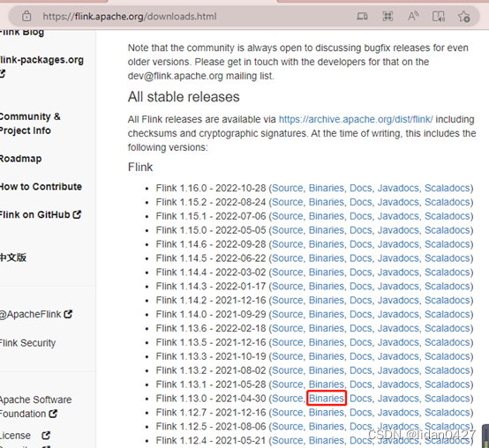Image resolution: width=489 pixels, height=448 pixels.
Task: Open Source for Flink 1.13.0
Action: coord(288,398)
